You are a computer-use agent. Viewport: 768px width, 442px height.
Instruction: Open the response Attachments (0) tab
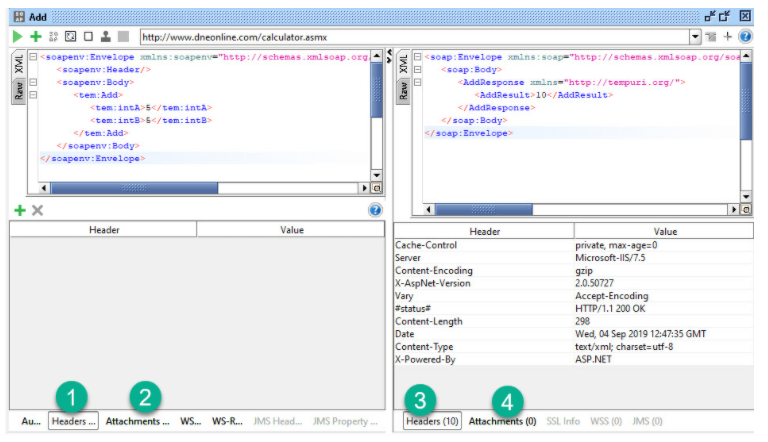click(502, 421)
